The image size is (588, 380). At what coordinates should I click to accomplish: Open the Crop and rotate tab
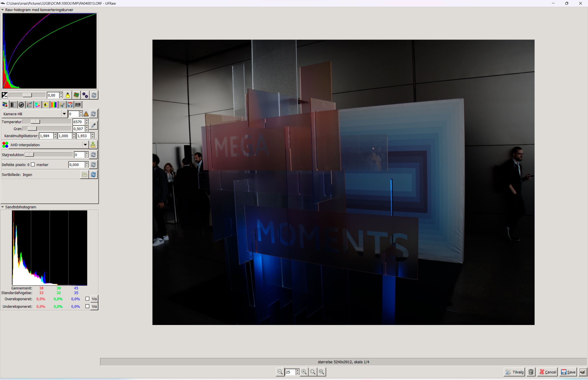[x=62, y=105]
